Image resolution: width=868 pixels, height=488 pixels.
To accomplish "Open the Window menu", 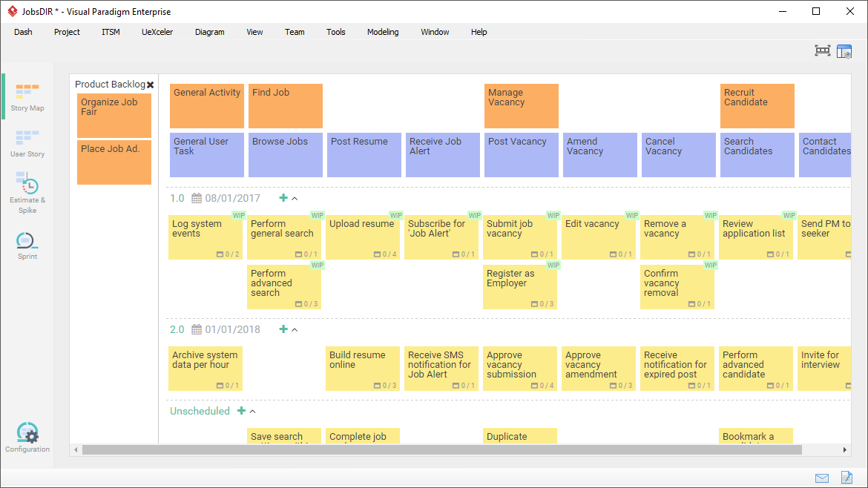I will (x=435, y=32).
